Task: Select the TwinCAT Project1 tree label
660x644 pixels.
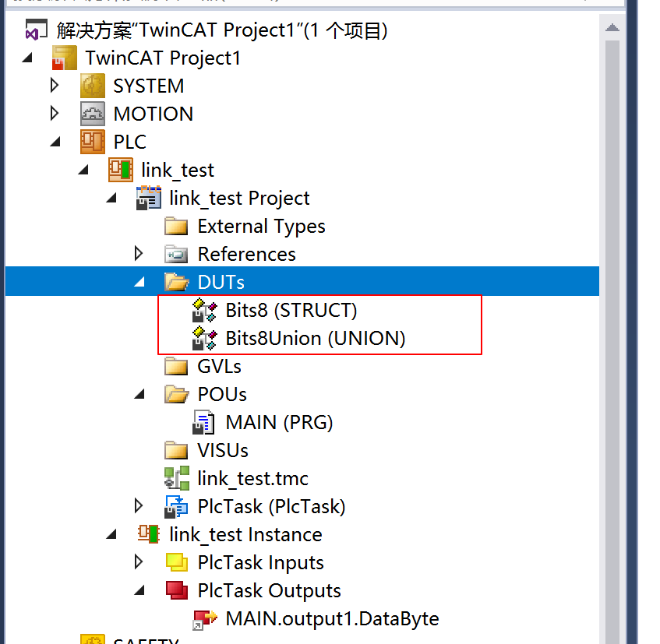Action: click(x=163, y=58)
